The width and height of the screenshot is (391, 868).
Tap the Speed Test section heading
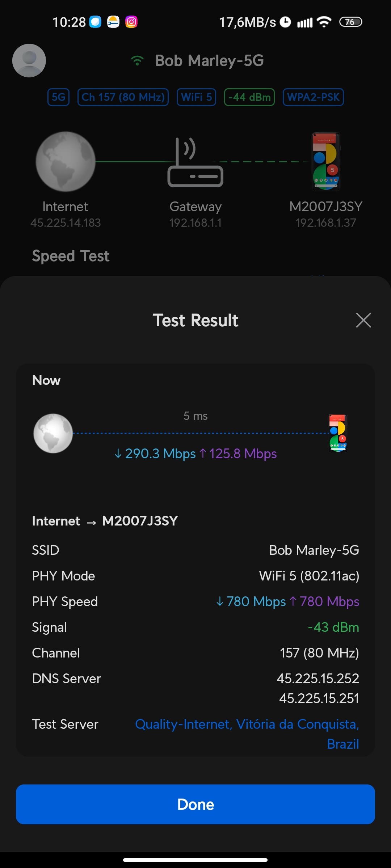[71, 256]
